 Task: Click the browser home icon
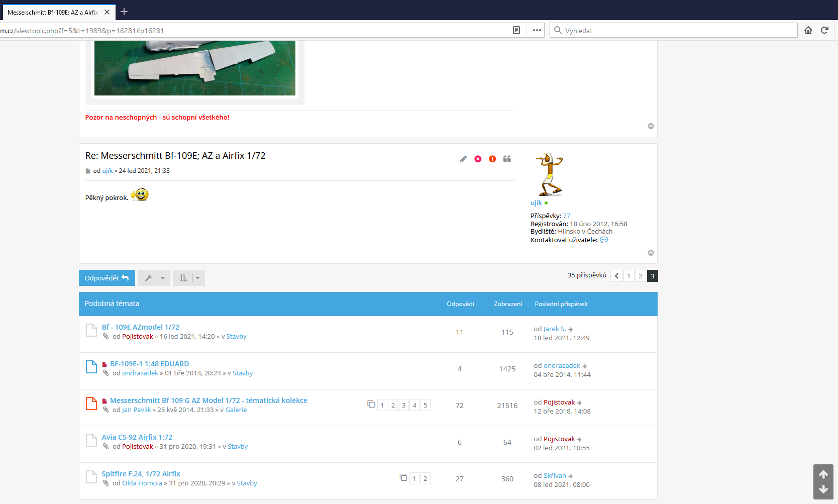point(808,30)
